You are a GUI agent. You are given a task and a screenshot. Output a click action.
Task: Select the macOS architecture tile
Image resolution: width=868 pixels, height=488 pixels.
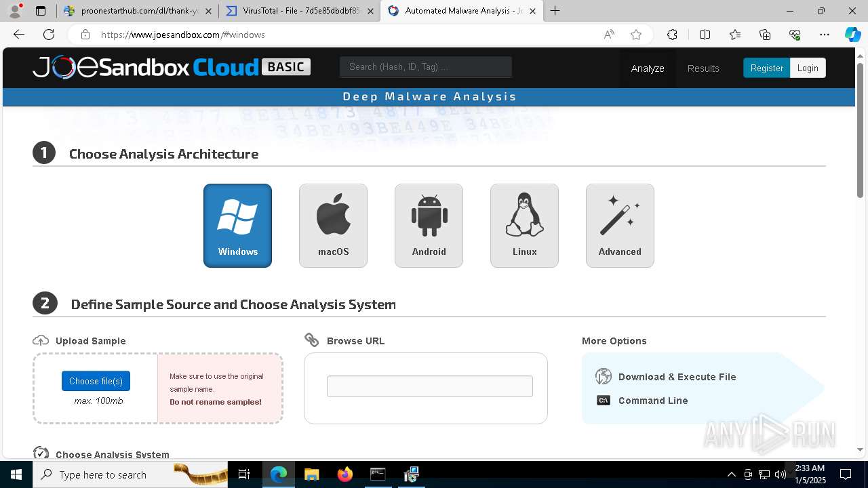click(x=333, y=226)
